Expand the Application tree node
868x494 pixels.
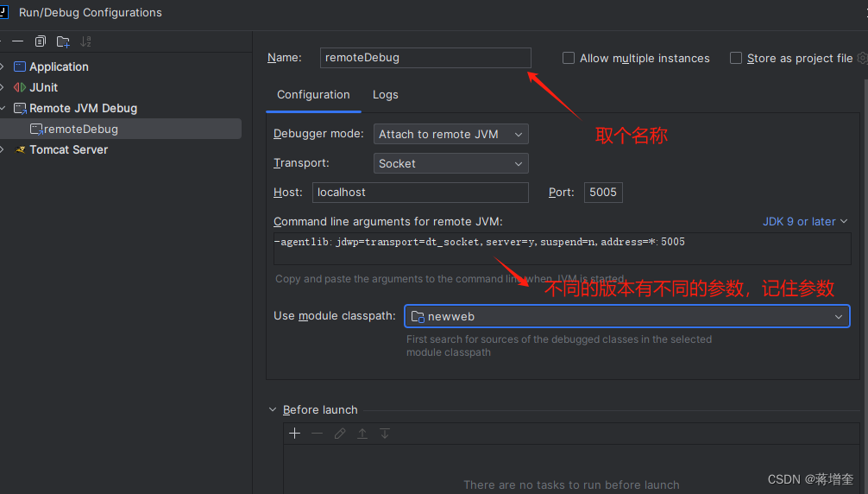point(3,67)
